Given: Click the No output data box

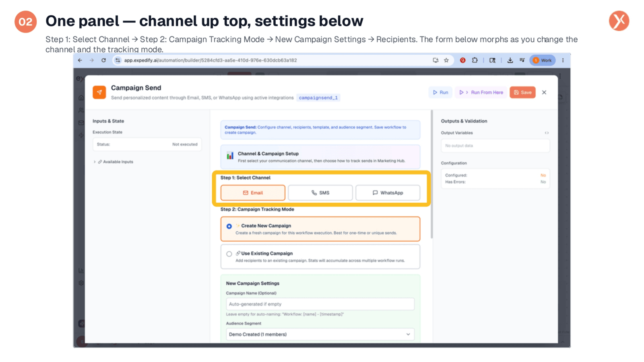Looking at the screenshot, I should 495,146.
